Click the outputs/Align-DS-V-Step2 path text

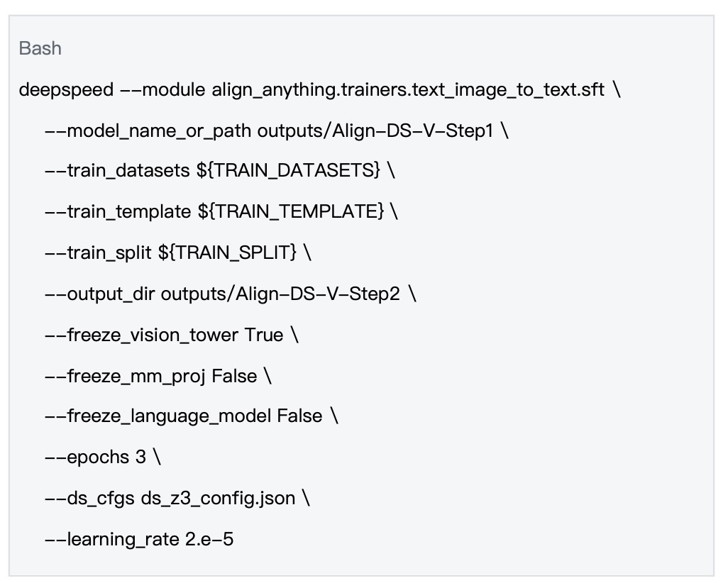pos(280,294)
